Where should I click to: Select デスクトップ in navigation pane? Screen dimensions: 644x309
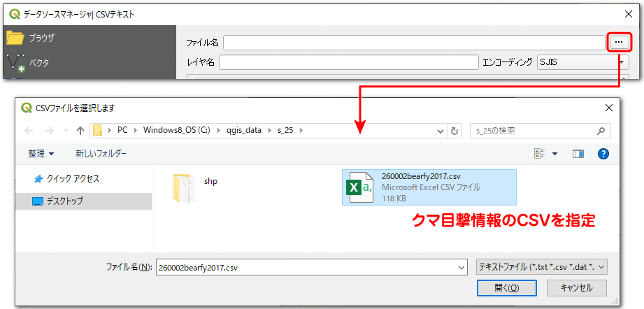point(84,201)
